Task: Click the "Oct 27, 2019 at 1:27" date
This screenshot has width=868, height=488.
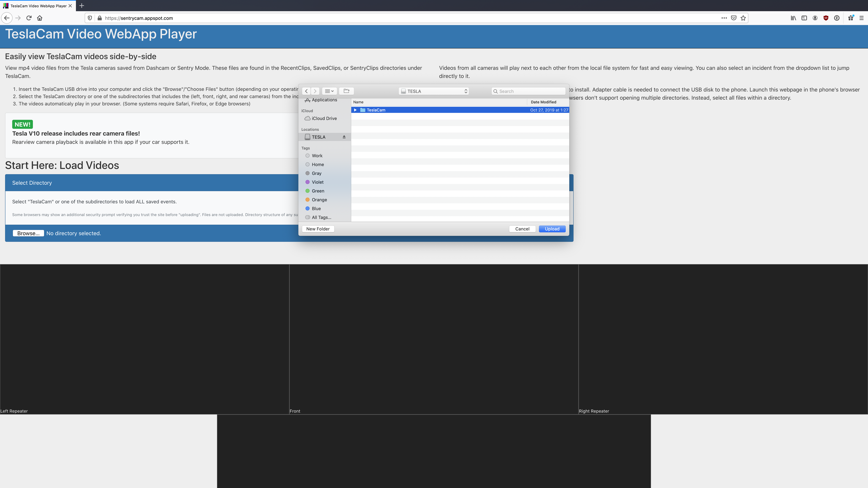Action: tap(549, 110)
